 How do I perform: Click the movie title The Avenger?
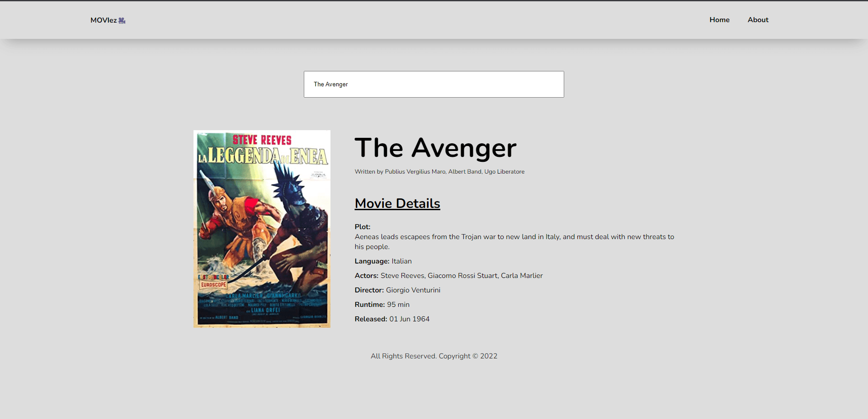(435, 148)
